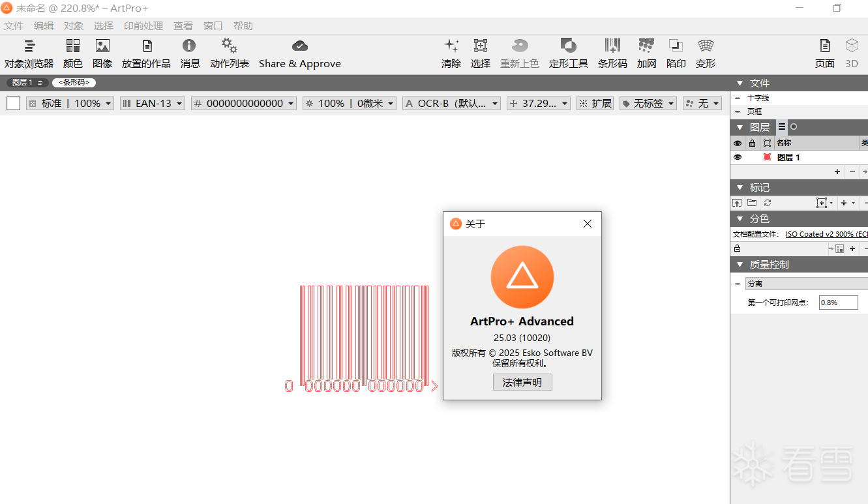Click the white fill color swatch

click(x=14, y=103)
